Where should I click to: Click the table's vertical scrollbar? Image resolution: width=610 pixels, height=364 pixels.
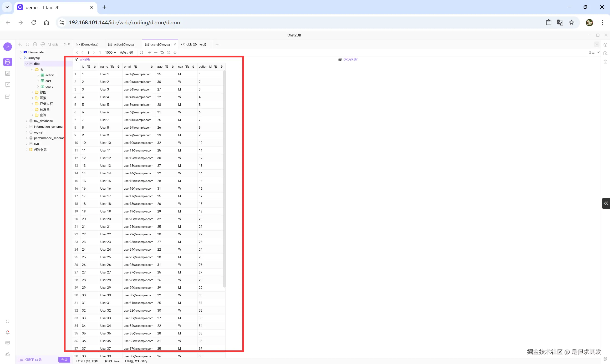pos(224,179)
